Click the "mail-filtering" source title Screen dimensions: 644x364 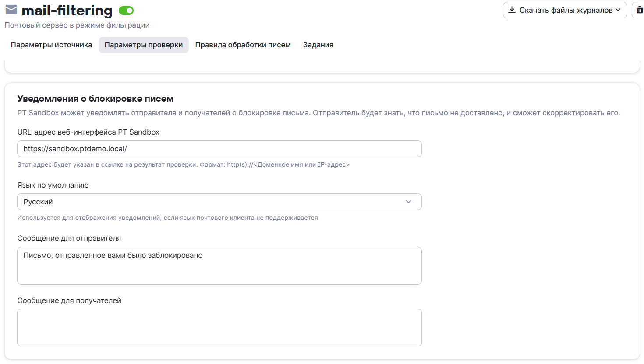[x=67, y=11]
